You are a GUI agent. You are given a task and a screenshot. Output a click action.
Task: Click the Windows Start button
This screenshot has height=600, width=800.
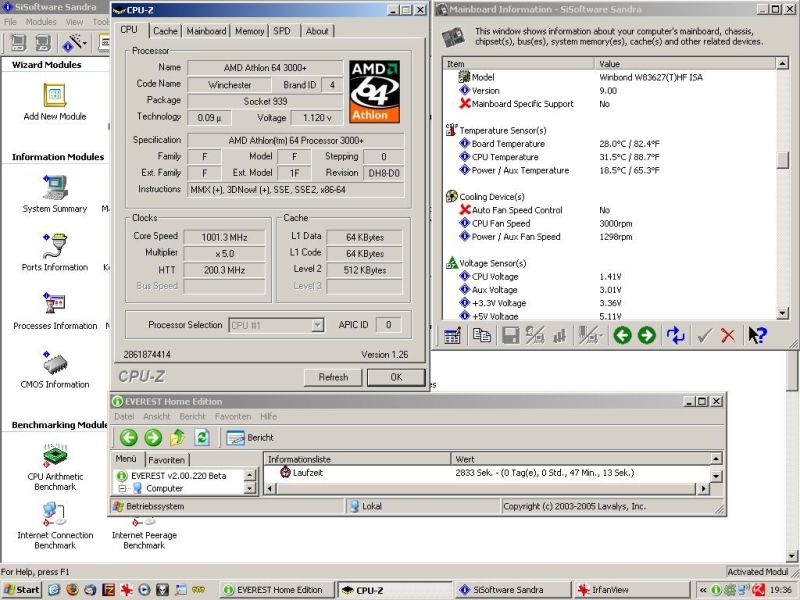coord(21,590)
